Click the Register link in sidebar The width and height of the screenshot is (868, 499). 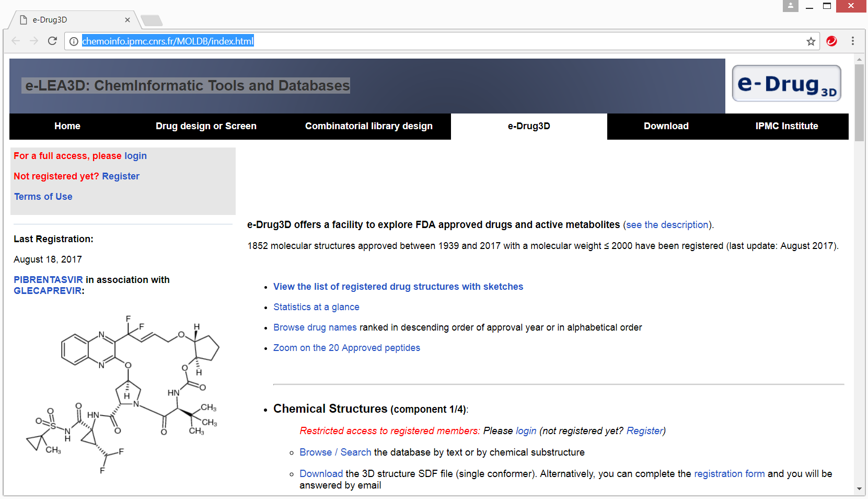(121, 176)
